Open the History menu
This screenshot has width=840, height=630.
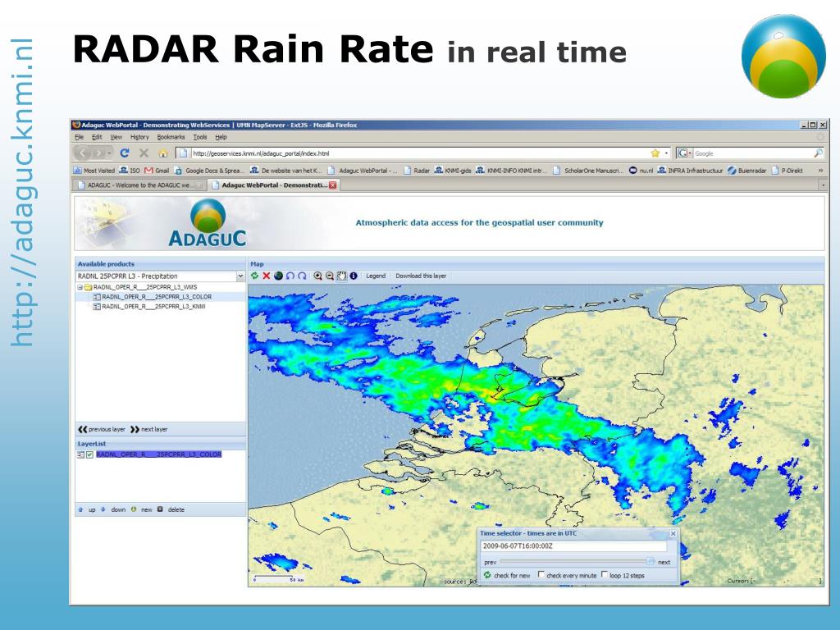coord(139,137)
